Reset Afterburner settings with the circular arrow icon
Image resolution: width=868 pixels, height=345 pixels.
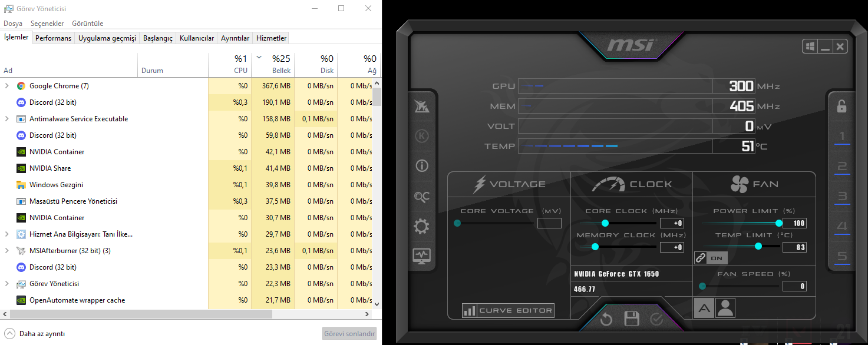tap(606, 320)
